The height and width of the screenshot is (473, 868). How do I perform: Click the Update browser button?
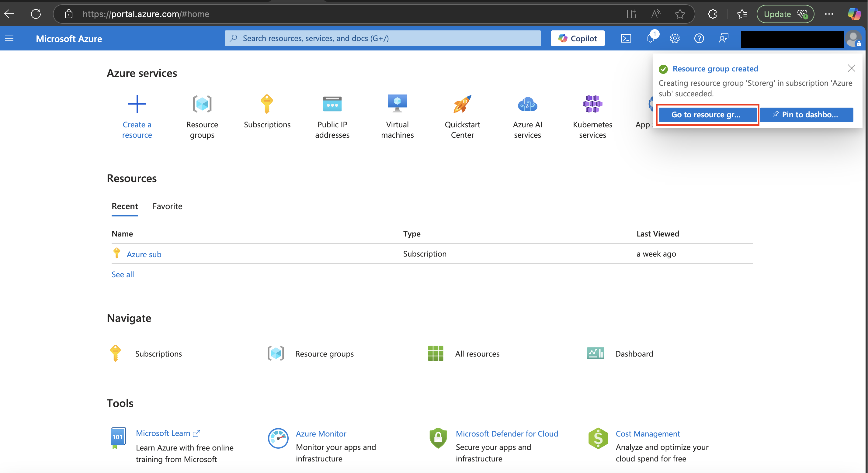pos(785,14)
